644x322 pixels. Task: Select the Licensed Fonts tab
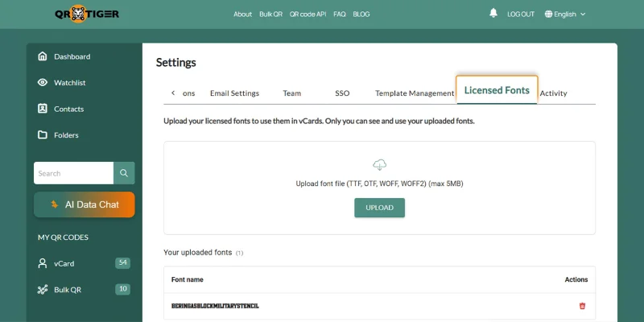pos(497,90)
